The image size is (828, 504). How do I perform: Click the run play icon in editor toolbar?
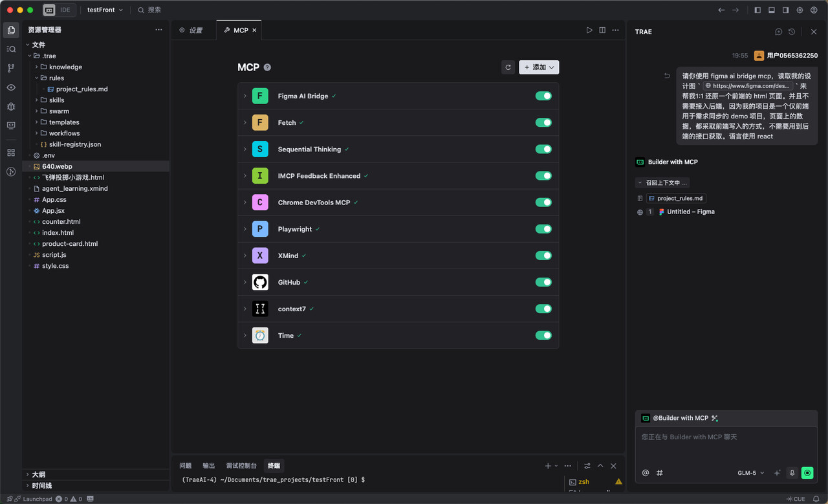coord(589,30)
